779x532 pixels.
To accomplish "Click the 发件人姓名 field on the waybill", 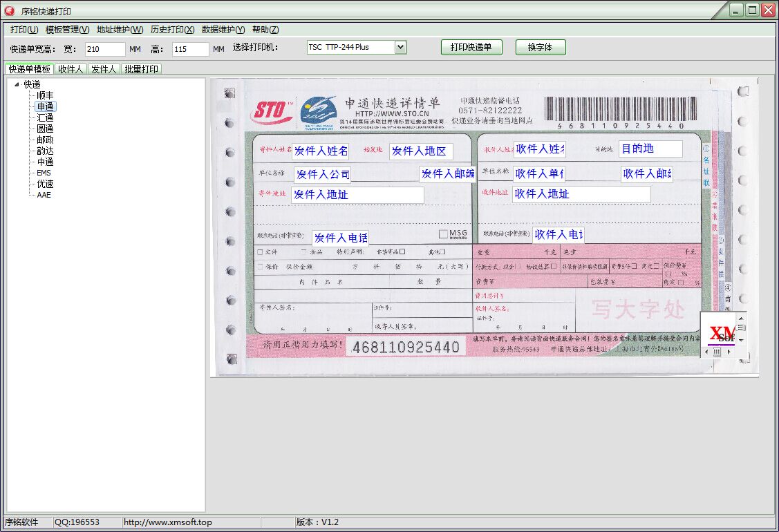I will pos(321,151).
